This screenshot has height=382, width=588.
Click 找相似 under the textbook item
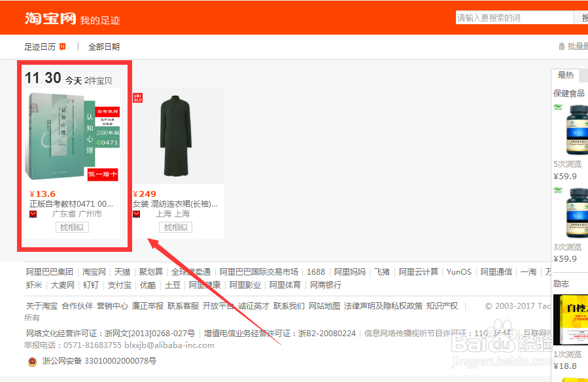[72, 227]
